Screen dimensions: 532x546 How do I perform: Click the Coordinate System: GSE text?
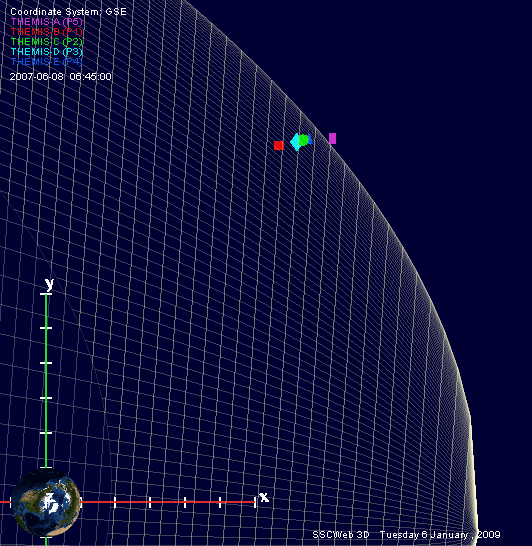tap(68, 12)
